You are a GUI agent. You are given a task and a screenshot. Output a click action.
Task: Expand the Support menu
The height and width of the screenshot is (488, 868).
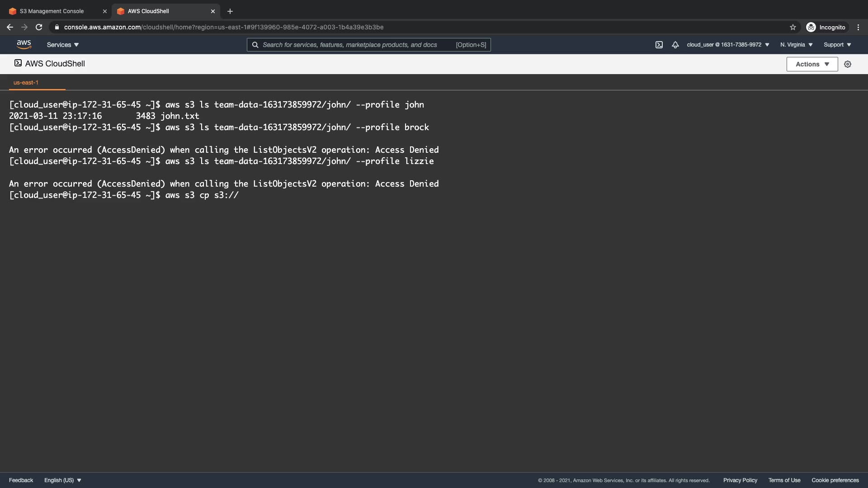click(x=837, y=45)
